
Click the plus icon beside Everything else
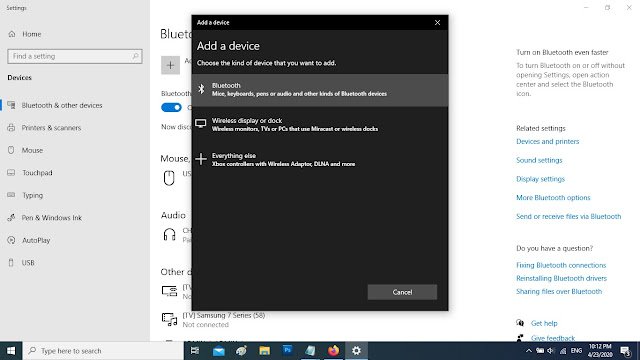pos(201,159)
